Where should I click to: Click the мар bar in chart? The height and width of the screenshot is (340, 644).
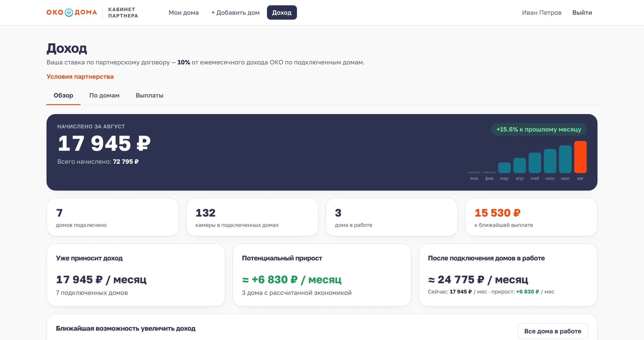504,168
